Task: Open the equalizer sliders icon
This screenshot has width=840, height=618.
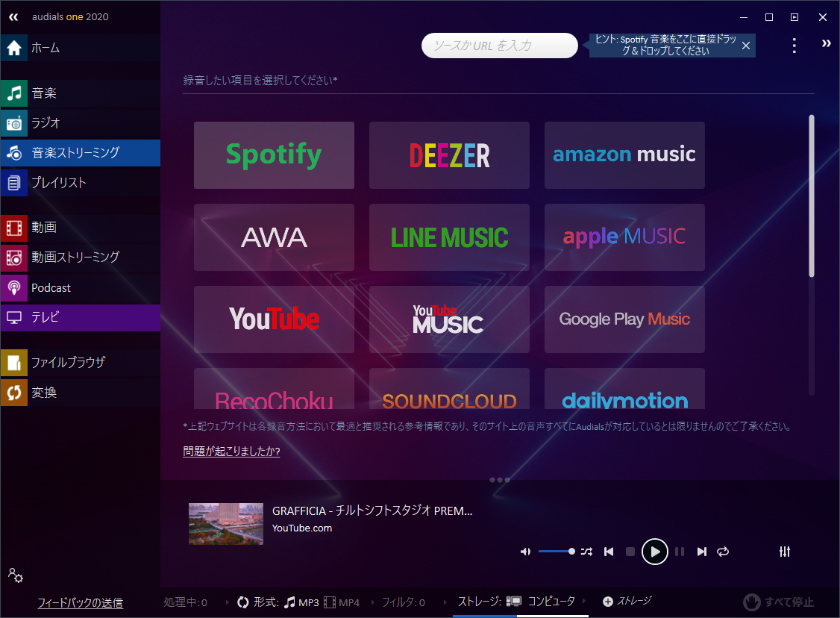Action: (784, 552)
